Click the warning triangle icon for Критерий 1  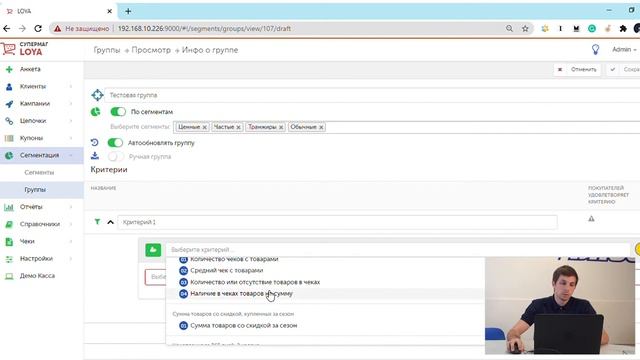tap(591, 219)
